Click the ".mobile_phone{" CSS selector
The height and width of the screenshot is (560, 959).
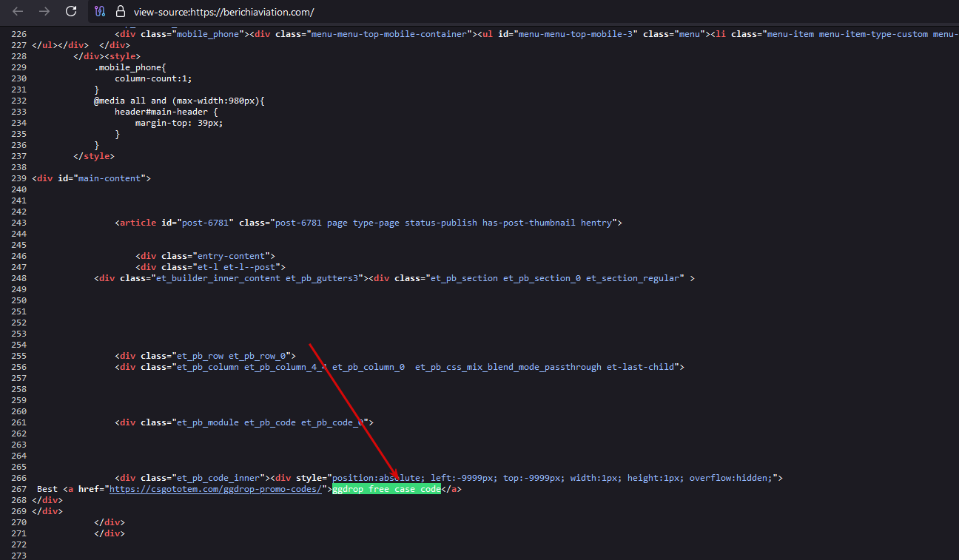[x=130, y=67]
